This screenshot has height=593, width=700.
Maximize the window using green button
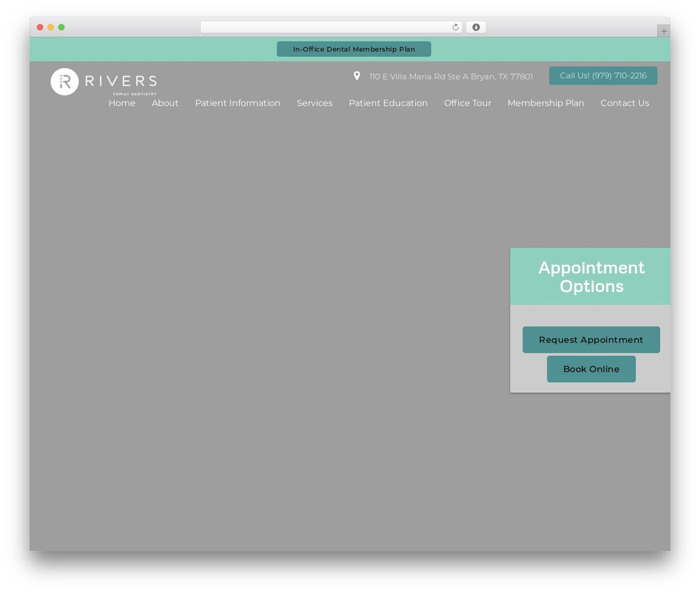click(61, 27)
